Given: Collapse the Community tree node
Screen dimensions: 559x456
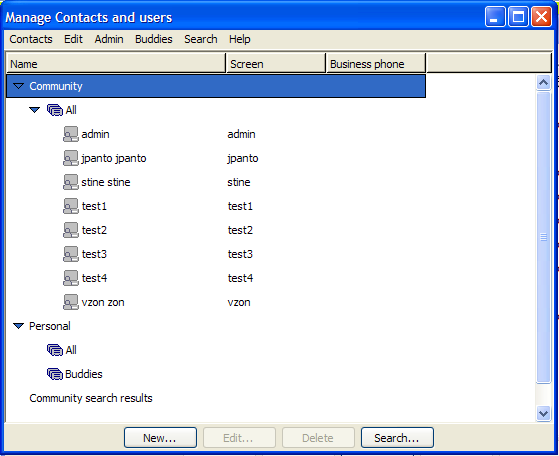Looking at the screenshot, I should (x=18, y=86).
